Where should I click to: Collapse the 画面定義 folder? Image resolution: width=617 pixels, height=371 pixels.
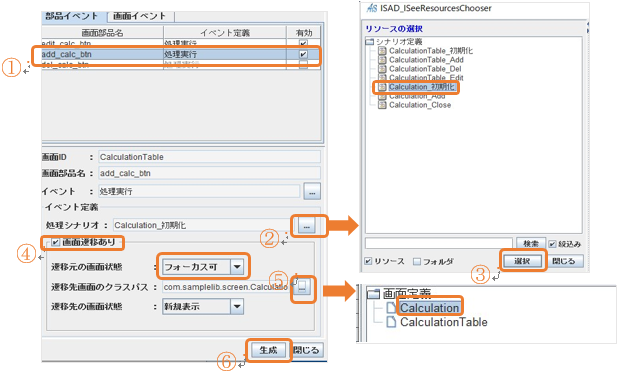[x=374, y=293]
